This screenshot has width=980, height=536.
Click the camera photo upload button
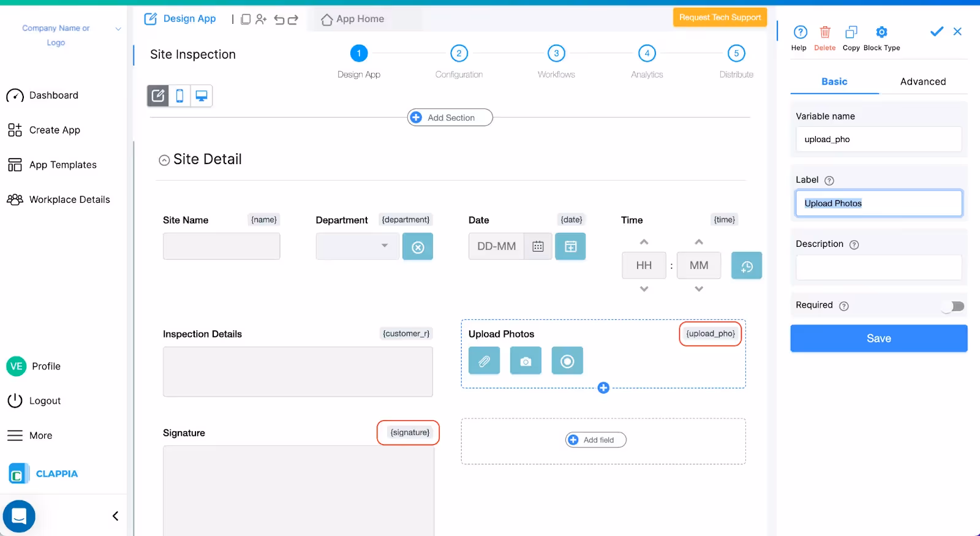(526, 360)
